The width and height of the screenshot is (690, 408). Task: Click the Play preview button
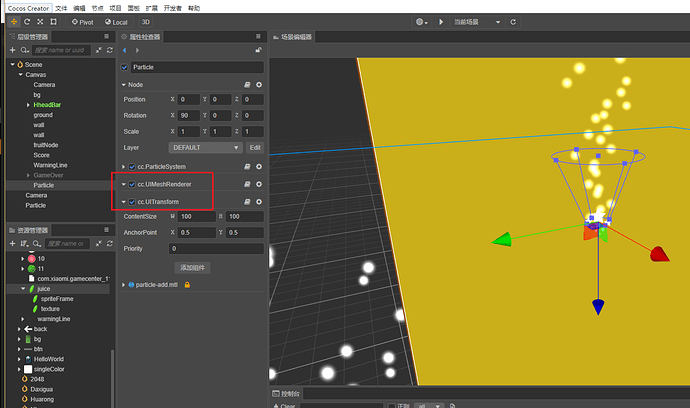441,22
